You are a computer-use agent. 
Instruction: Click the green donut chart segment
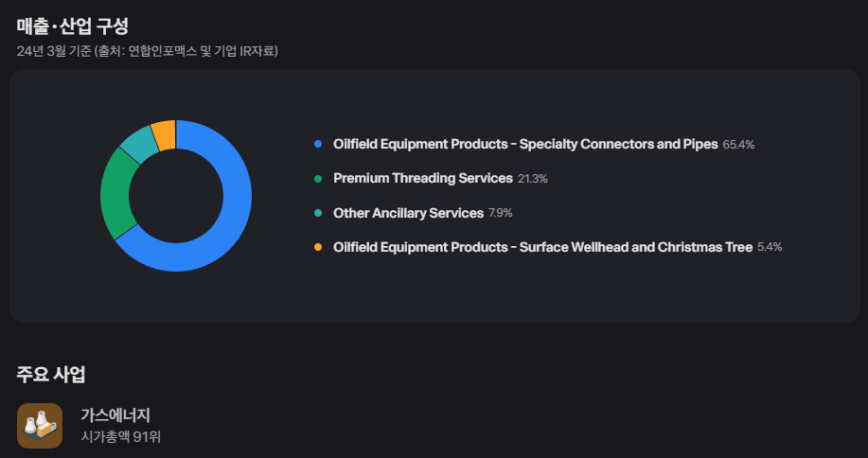(x=118, y=194)
